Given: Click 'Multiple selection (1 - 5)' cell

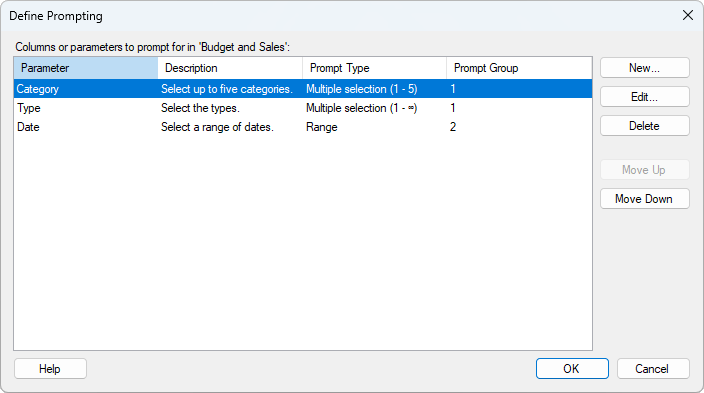Looking at the screenshot, I should click(361, 89).
